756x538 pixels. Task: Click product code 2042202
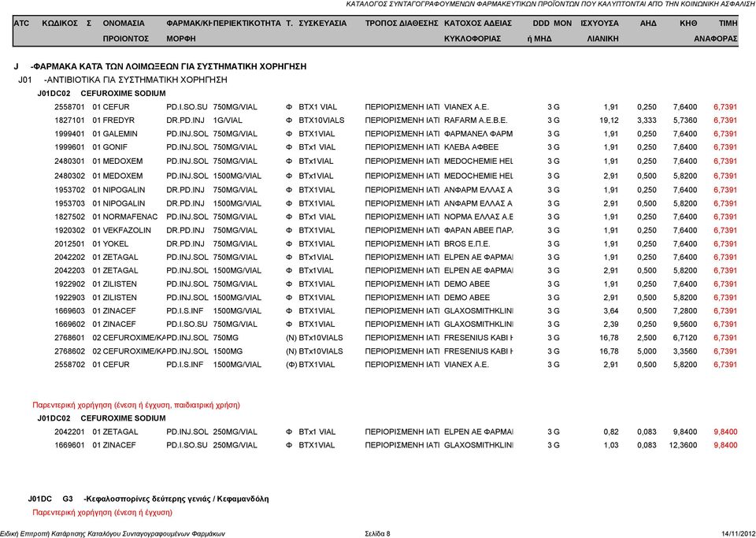[69, 258]
